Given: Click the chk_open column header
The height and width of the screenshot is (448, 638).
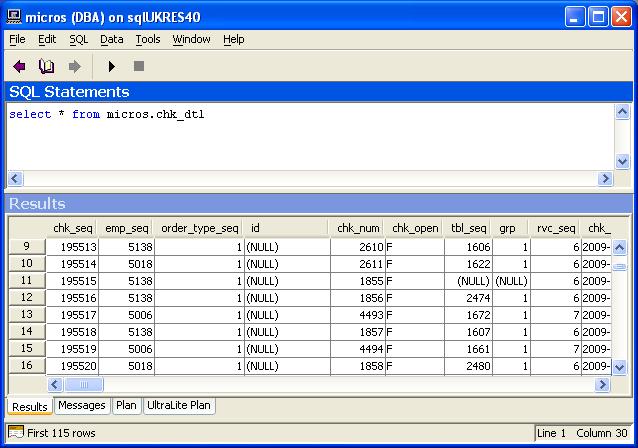Looking at the screenshot, I should tap(415, 228).
